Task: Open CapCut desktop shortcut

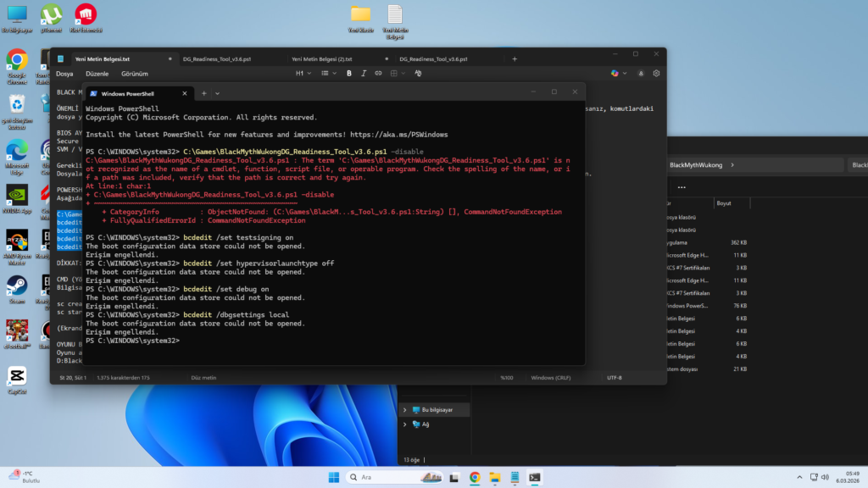Action: pos(17,380)
